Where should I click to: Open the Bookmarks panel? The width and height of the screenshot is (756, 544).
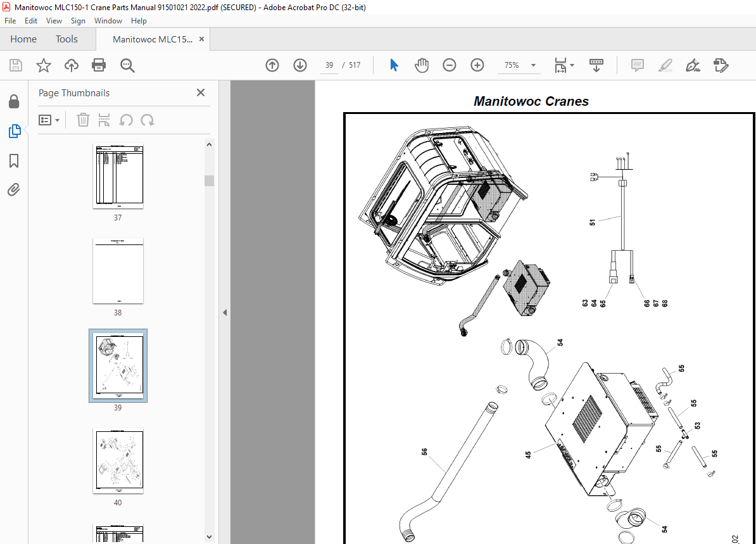[14, 161]
